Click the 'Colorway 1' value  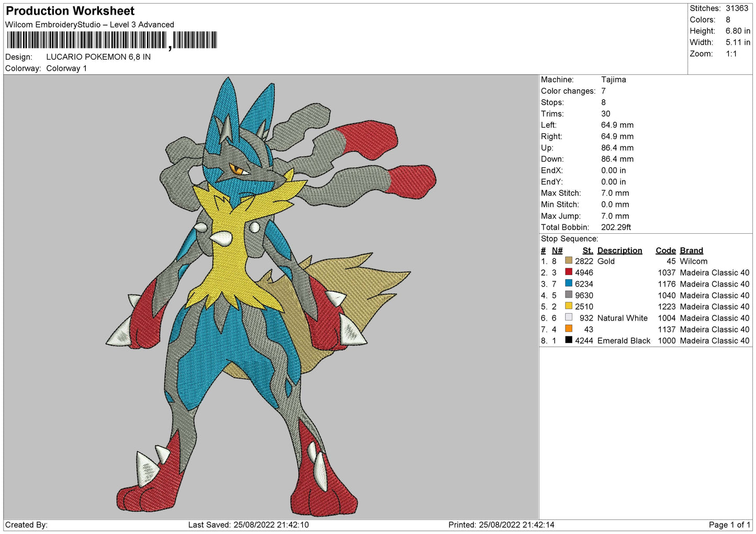coord(66,69)
